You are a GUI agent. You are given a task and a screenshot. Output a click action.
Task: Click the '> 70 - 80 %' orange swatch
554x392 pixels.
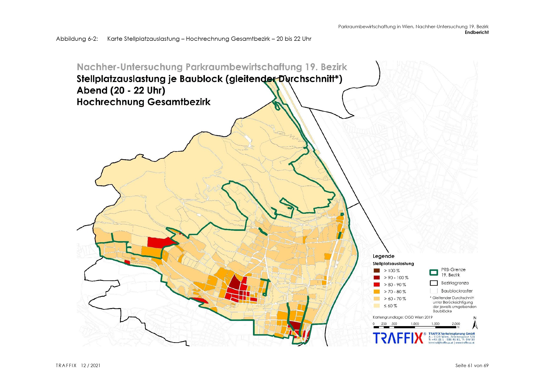click(376, 292)
